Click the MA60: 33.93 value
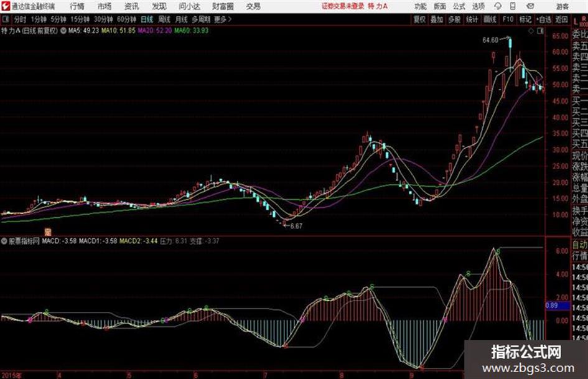 click(191, 30)
